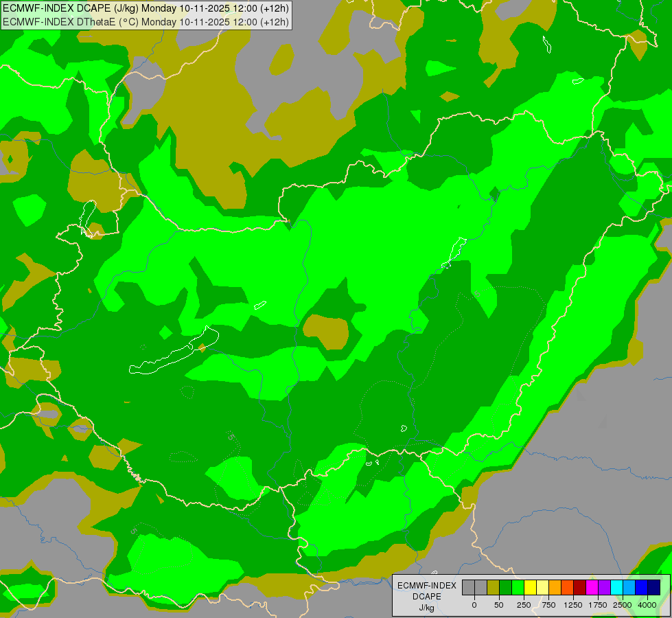Click the legend value label 1750

pyautogui.click(x=598, y=605)
